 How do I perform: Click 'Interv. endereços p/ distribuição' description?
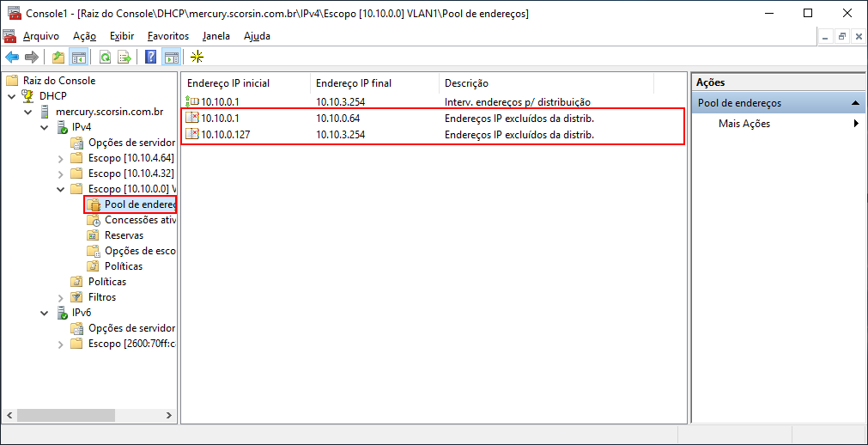[x=519, y=102]
